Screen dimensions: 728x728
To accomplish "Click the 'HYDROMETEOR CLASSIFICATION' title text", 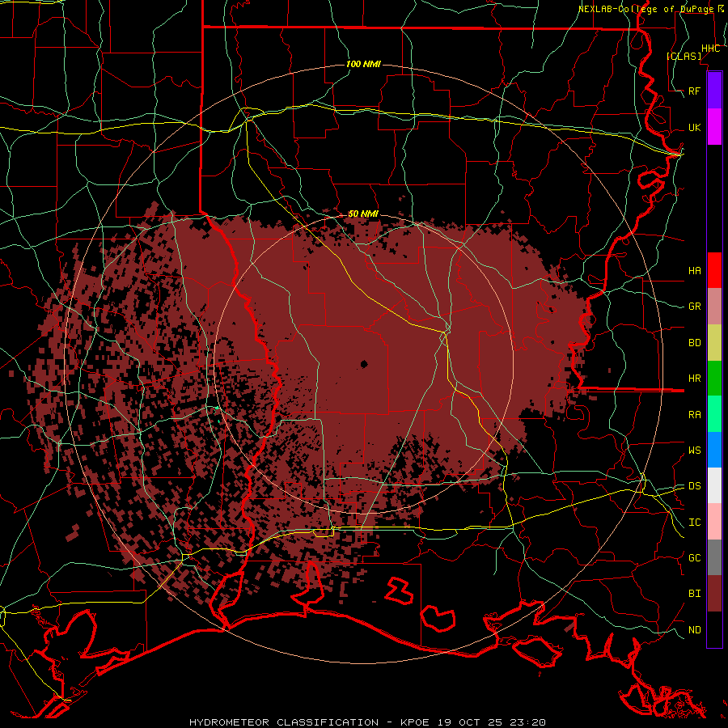I will [284, 722].
